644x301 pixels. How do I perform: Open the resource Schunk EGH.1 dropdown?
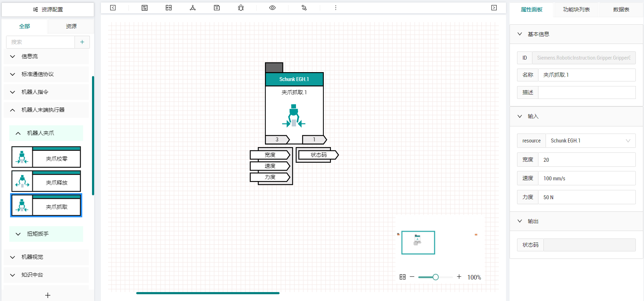[591, 141]
